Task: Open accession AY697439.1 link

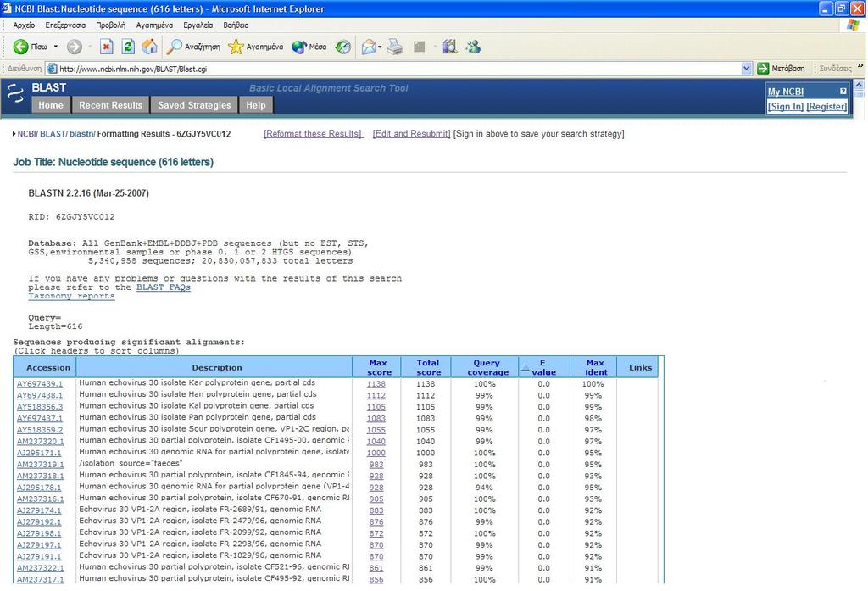Action: pyautogui.click(x=40, y=384)
